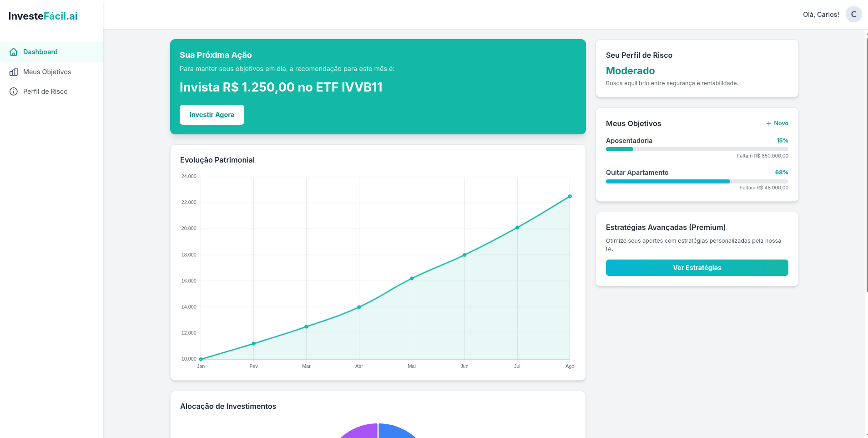The width and height of the screenshot is (868, 438).
Task: Click the Perfil de Risco info icon
Action: 14,92
